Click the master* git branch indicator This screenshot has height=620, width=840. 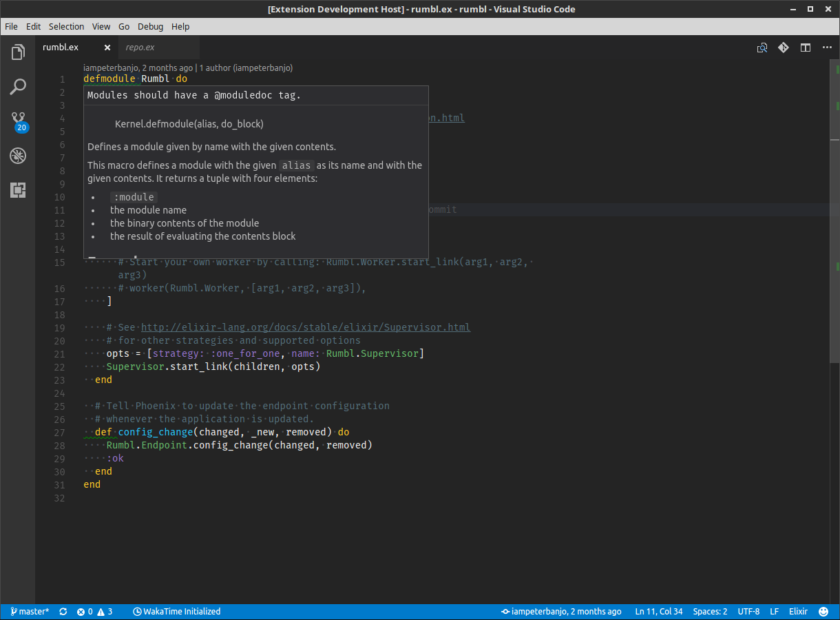pos(30,611)
